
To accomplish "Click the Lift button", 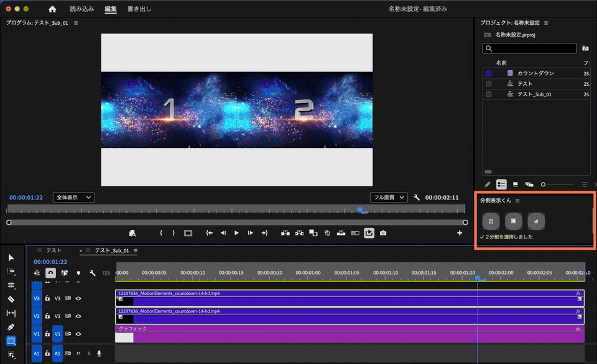I will coord(285,233).
